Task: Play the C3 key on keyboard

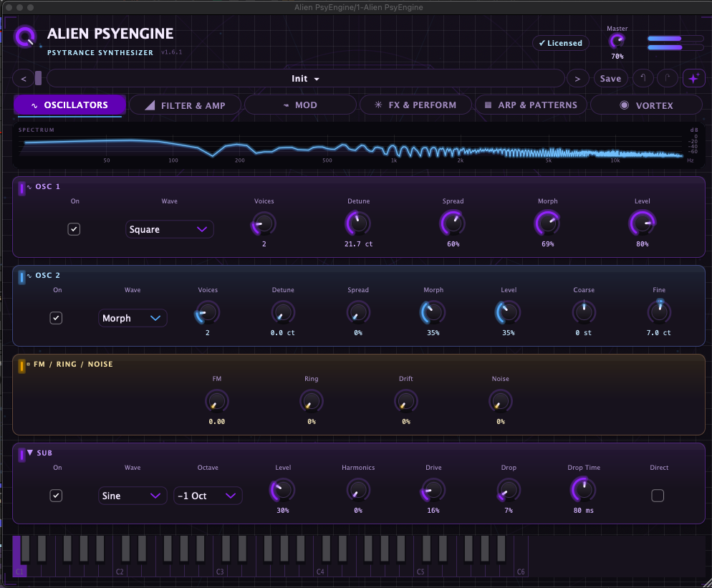Action: (x=218, y=570)
